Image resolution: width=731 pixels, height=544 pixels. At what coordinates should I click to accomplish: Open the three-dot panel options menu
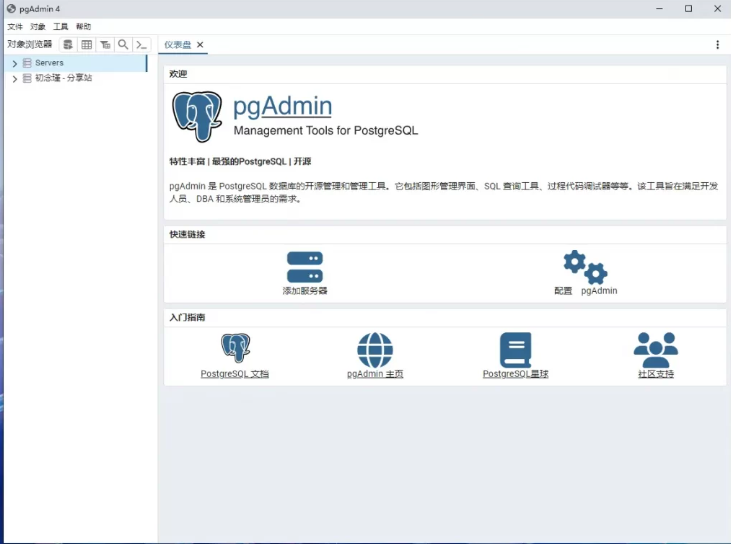(717, 45)
